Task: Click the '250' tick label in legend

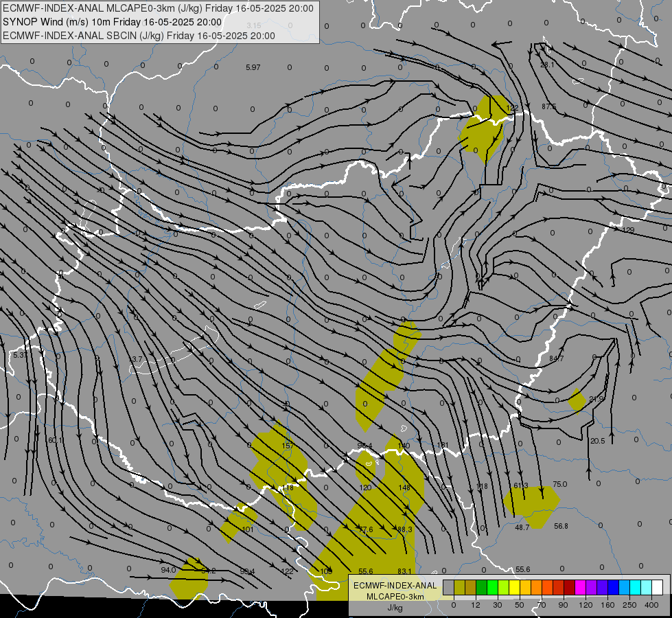Action: 629,605
